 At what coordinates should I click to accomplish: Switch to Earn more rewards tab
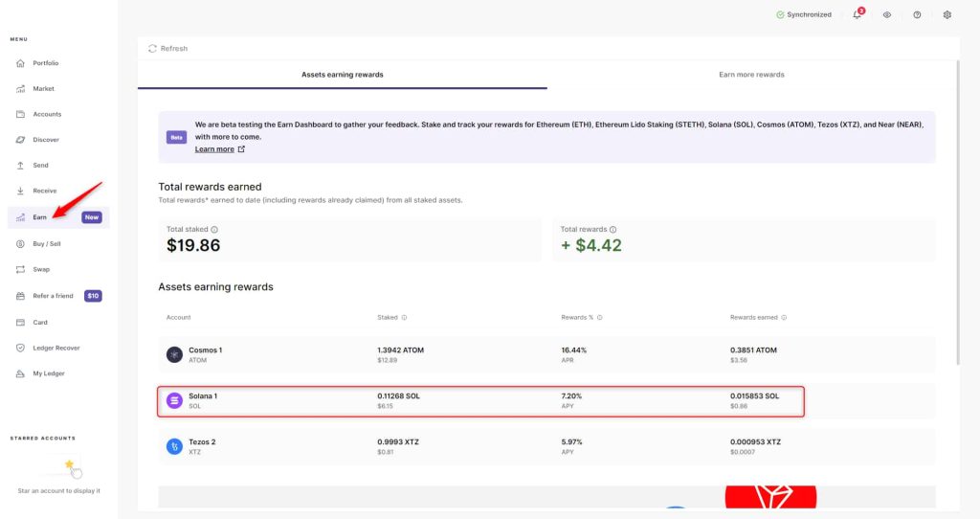click(751, 75)
